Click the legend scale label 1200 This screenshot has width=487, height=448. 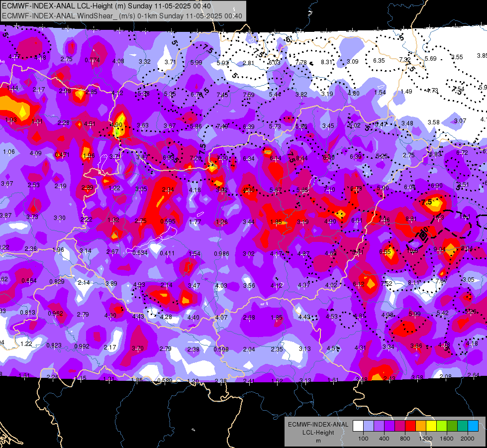(425, 439)
